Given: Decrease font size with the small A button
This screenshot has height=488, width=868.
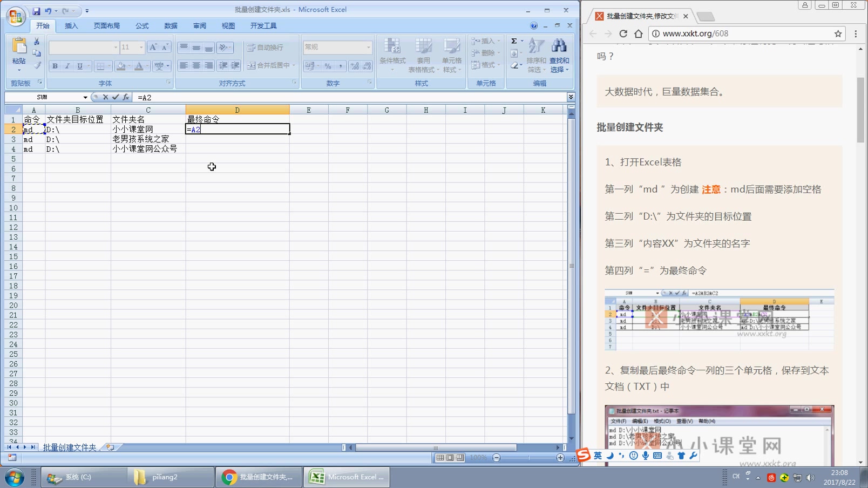Looking at the screenshot, I should 165,48.
